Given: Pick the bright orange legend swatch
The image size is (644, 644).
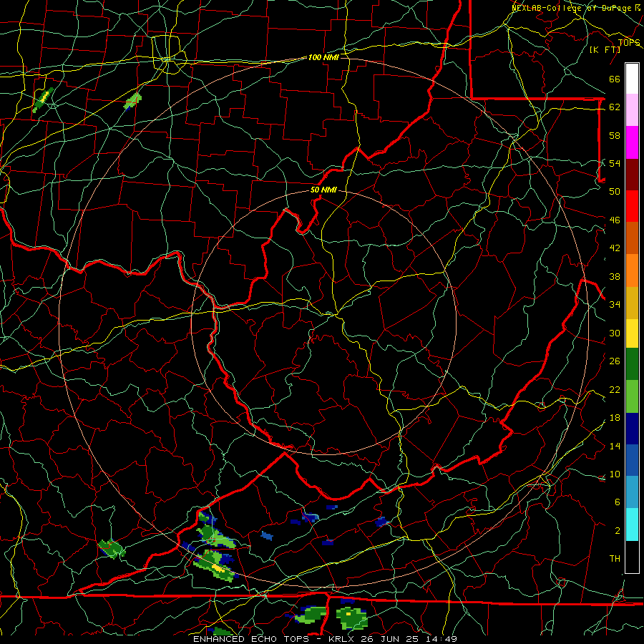Looking at the screenshot, I should point(632,270).
